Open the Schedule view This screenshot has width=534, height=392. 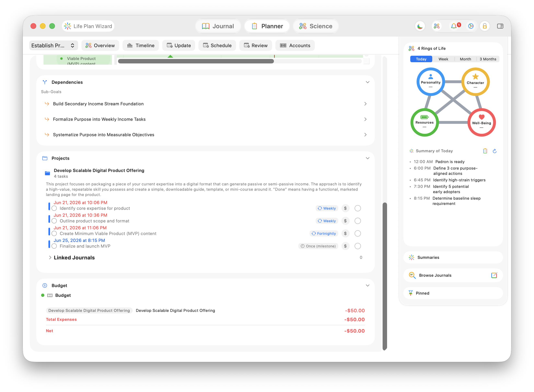[217, 45]
